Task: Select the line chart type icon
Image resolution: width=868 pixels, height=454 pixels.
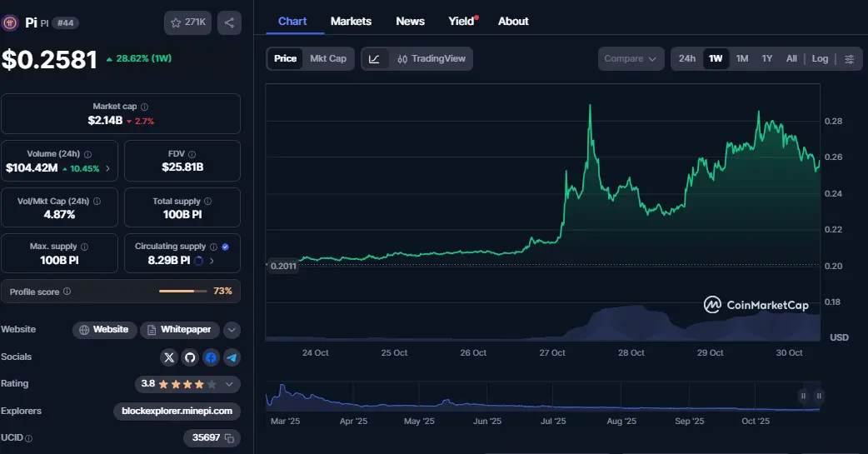Action: 375,58
